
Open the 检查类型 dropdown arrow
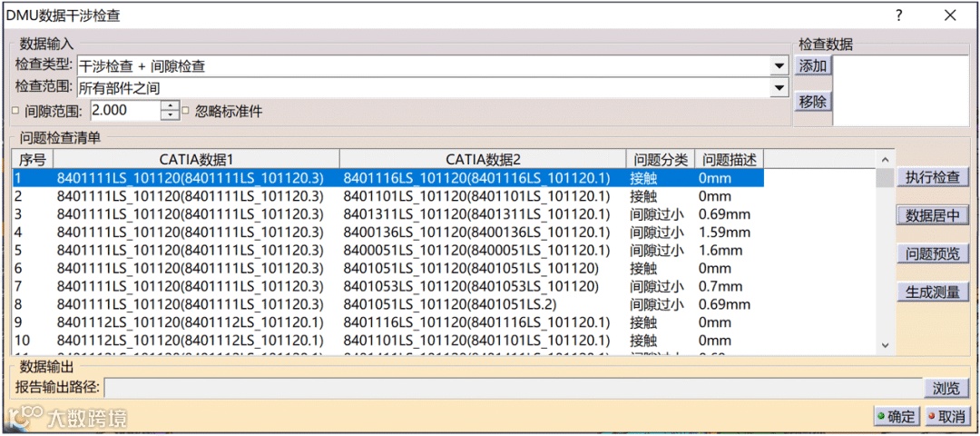click(779, 65)
